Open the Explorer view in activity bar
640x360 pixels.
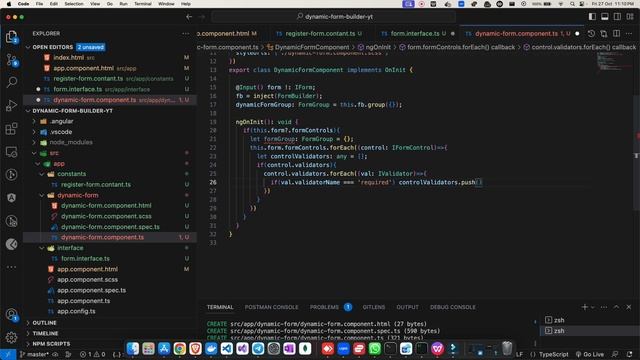[11, 37]
